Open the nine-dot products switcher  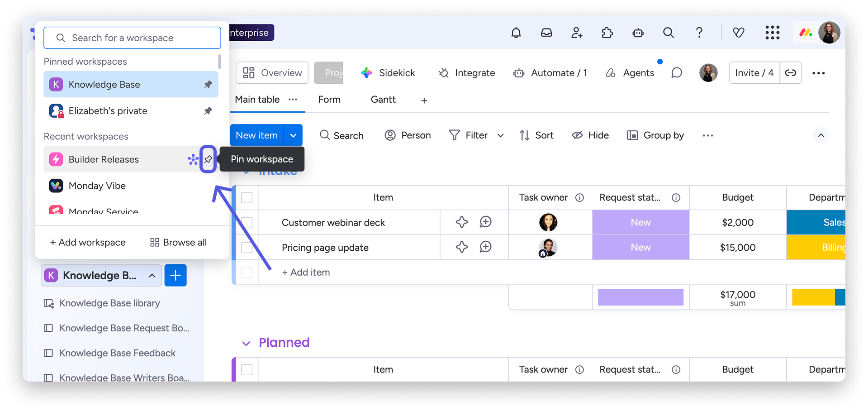(x=772, y=33)
